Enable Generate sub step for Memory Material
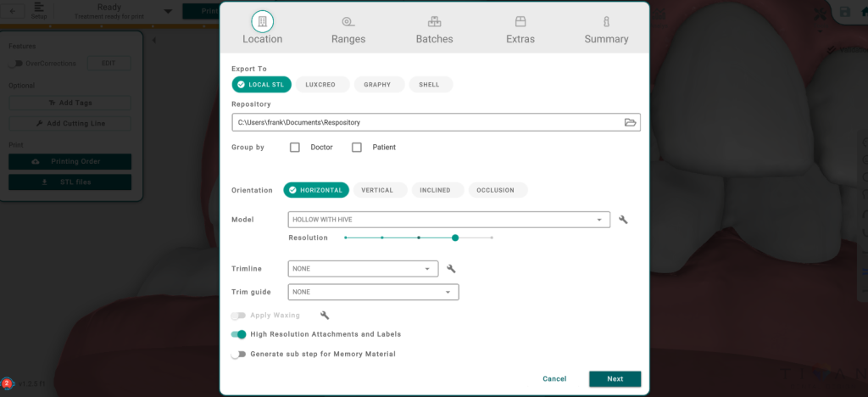The image size is (868, 397). [x=238, y=354]
